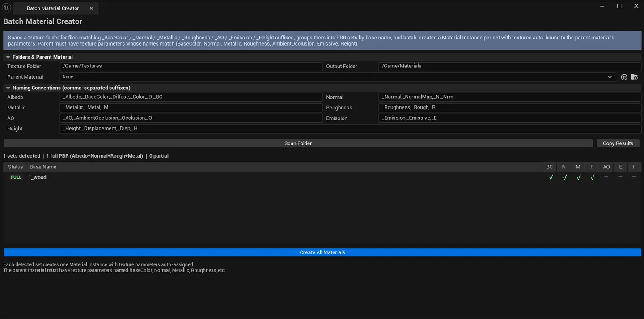Viewport: 644px width, 319px height.
Task: Click the Unreal Engine logo icon
Action: tap(7, 8)
